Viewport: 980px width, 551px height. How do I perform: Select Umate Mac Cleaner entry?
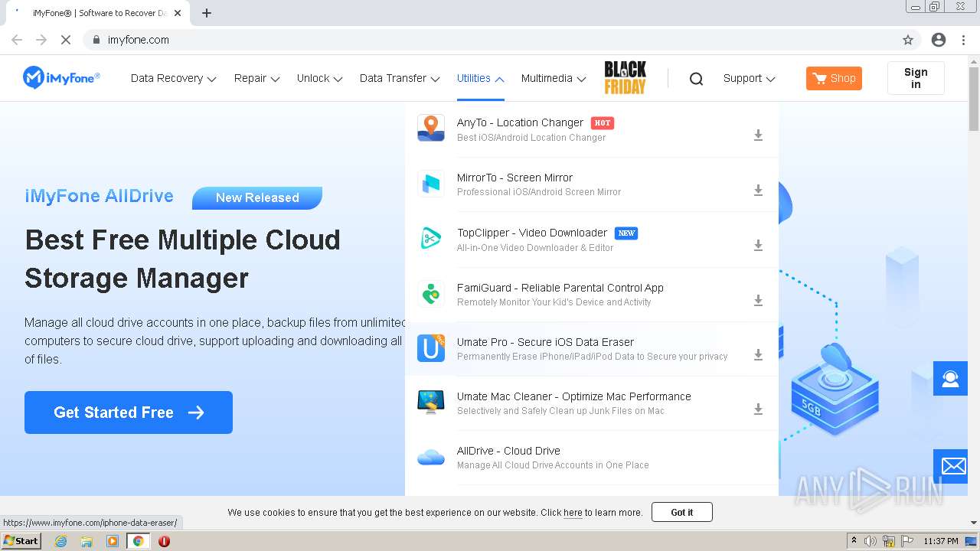pyautogui.click(x=592, y=403)
